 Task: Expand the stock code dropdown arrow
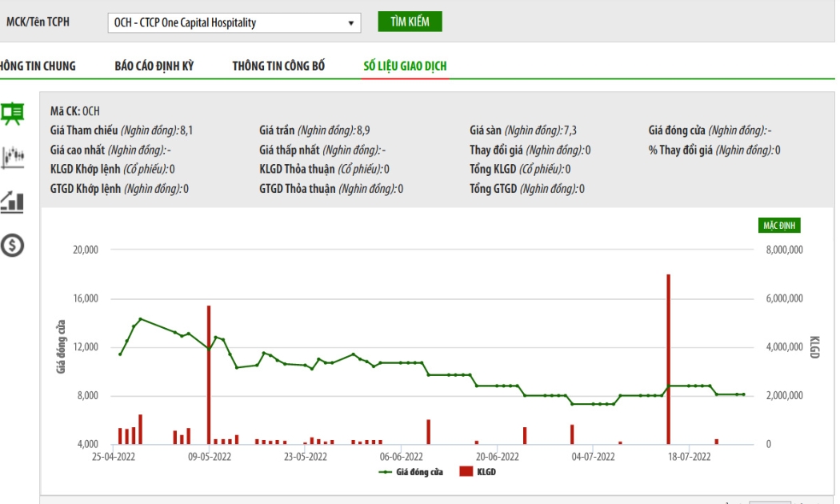pyautogui.click(x=351, y=23)
